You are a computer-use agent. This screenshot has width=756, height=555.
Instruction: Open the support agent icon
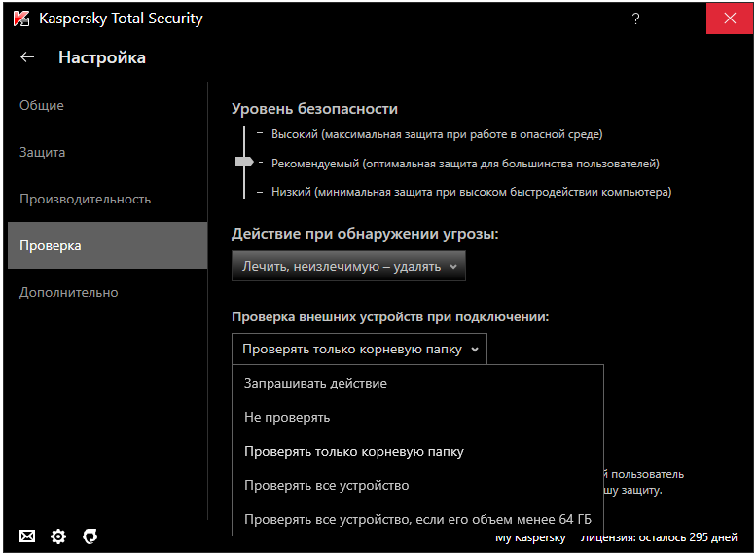click(x=90, y=536)
